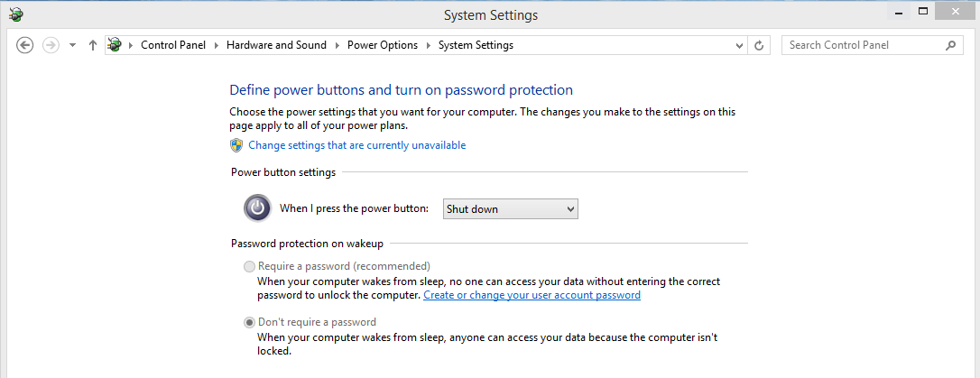The height and width of the screenshot is (378, 980).
Task: Click the shield icon for unavailable settings
Action: [x=236, y=145]
